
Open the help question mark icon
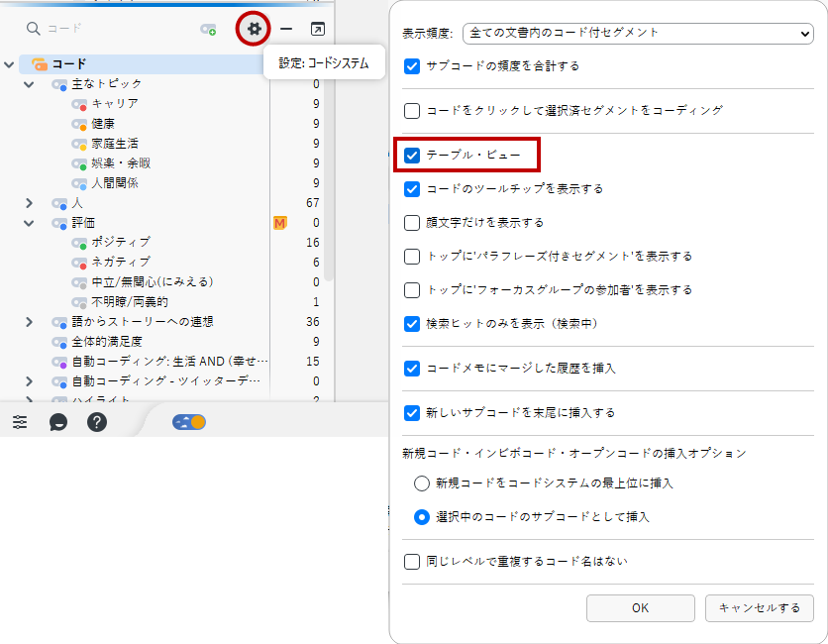coord(96,422)
